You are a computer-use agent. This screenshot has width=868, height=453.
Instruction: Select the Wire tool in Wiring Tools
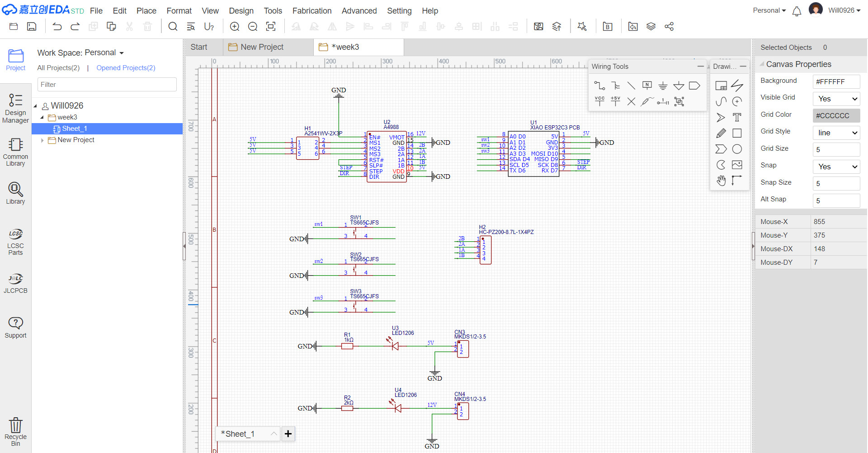pos(599,86)
